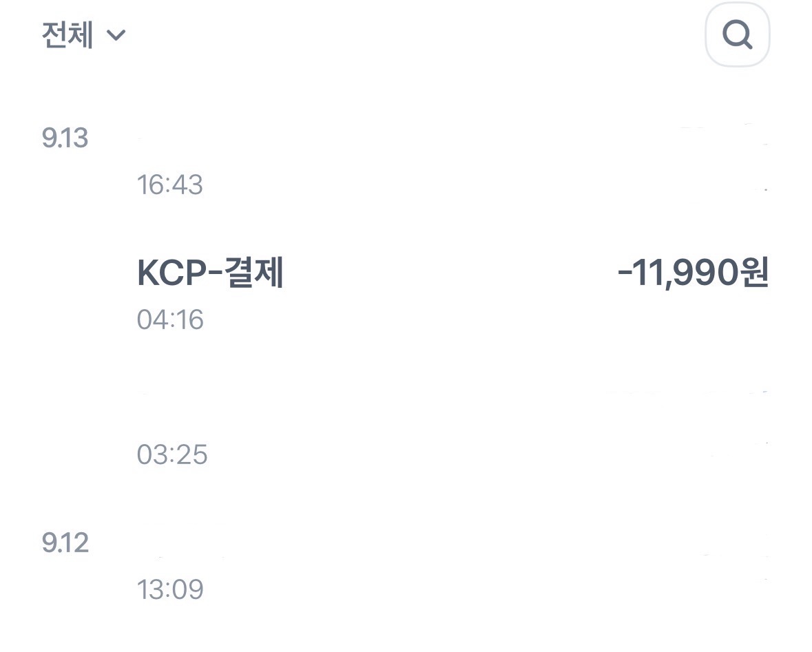Click the hidden balance right of 16:43
Image resolution: width=812 pixels, height=652 pixels.
(x=730, y=186)
